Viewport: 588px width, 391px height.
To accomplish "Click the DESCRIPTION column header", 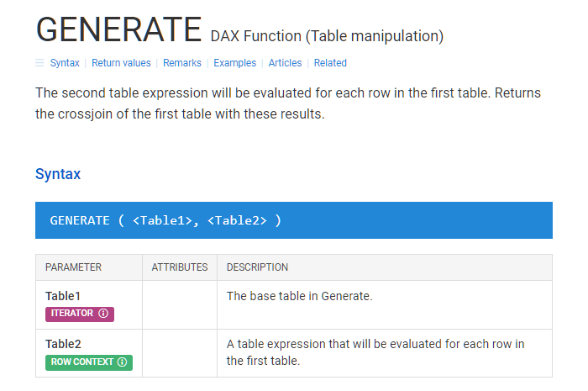I will coord(257,267).
